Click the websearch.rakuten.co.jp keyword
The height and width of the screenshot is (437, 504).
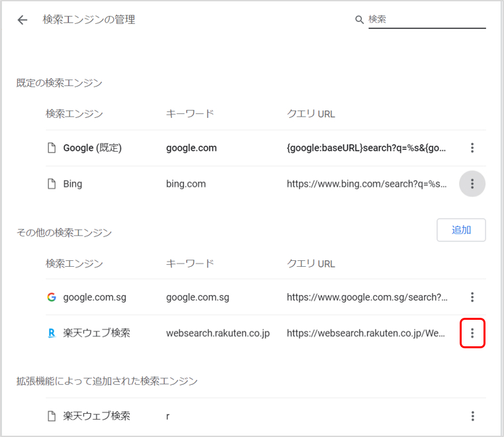(x=218, y=334)
